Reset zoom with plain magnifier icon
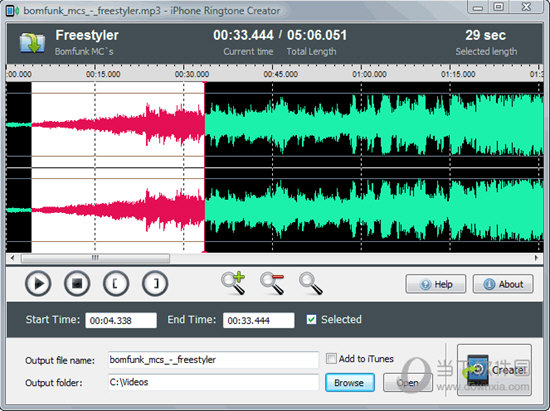Image resolution: width=550 pixels, height=411 pixels. (310, 283)
